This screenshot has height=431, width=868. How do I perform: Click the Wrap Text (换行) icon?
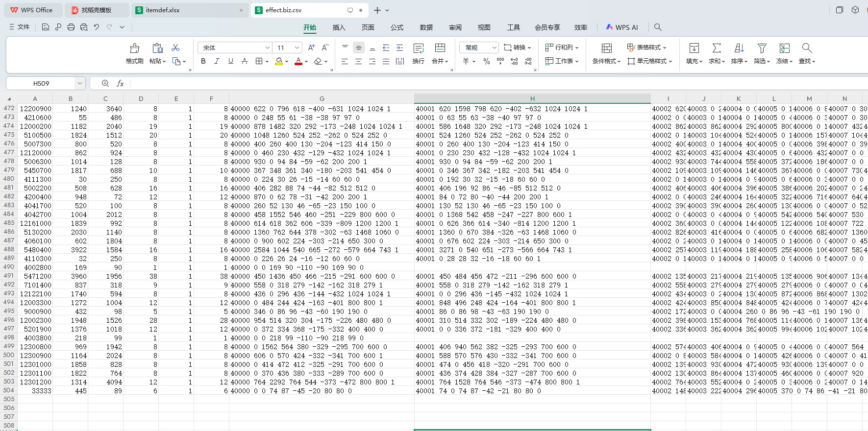(418, 48)
